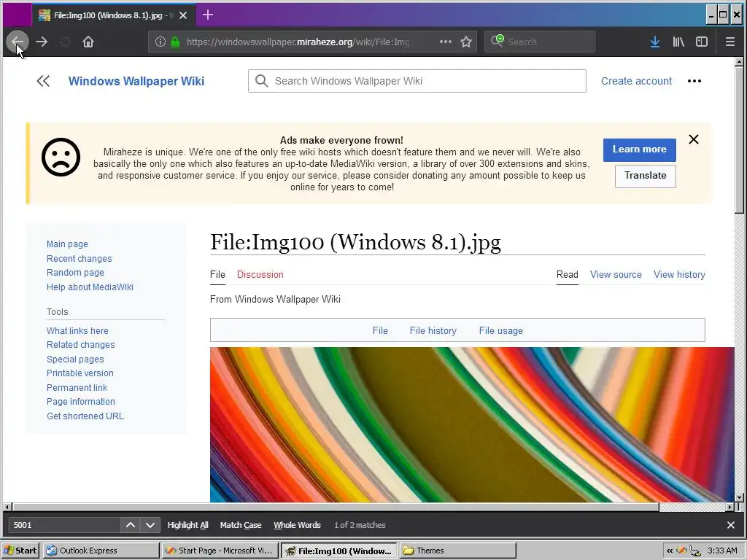
Task: Click the green padlock security icon
Action: click(x=175, y=42)
